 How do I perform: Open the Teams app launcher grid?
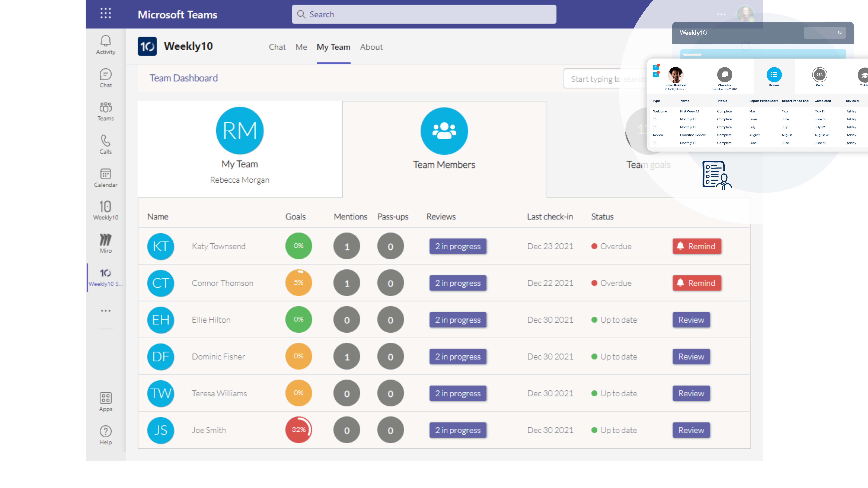tap(105, 13)
